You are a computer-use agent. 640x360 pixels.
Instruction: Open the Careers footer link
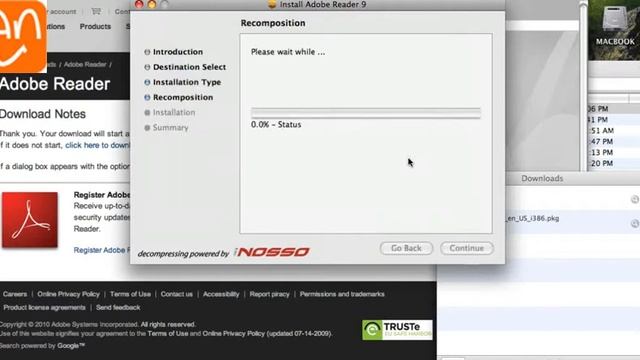click(x=15, y=294)
